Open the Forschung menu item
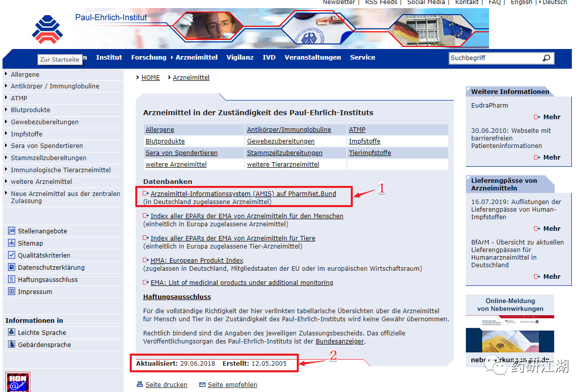Viewport: 588px width, 392px height. [x=149, y=58]
